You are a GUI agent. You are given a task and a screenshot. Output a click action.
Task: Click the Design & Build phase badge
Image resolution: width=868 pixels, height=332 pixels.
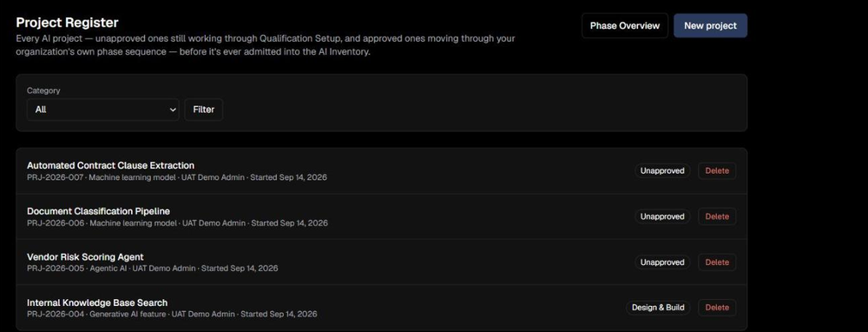pyautogui.click(x=658, y=308)
